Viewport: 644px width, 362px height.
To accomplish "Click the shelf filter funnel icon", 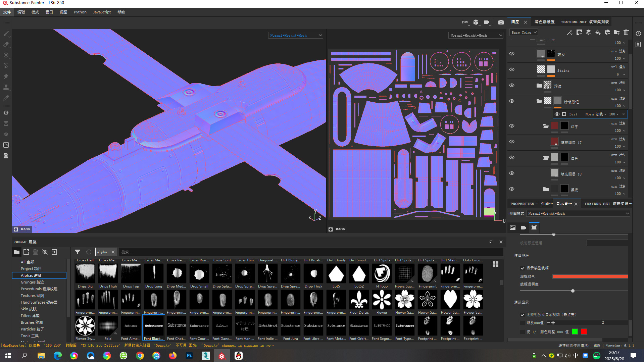I will [x=78, y=252].
